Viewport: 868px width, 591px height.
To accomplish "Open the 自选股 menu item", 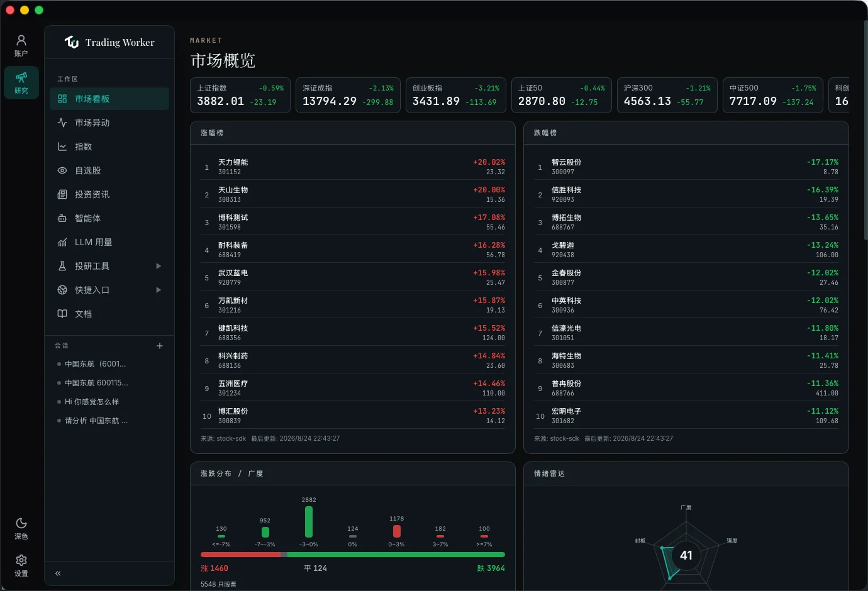I will click(109, 170).
